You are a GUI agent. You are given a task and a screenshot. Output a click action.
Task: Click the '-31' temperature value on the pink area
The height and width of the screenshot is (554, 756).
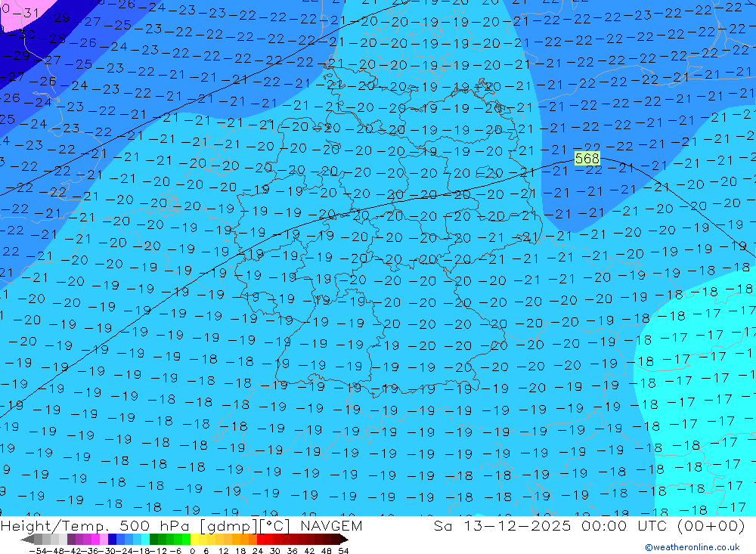pos(25,13)
